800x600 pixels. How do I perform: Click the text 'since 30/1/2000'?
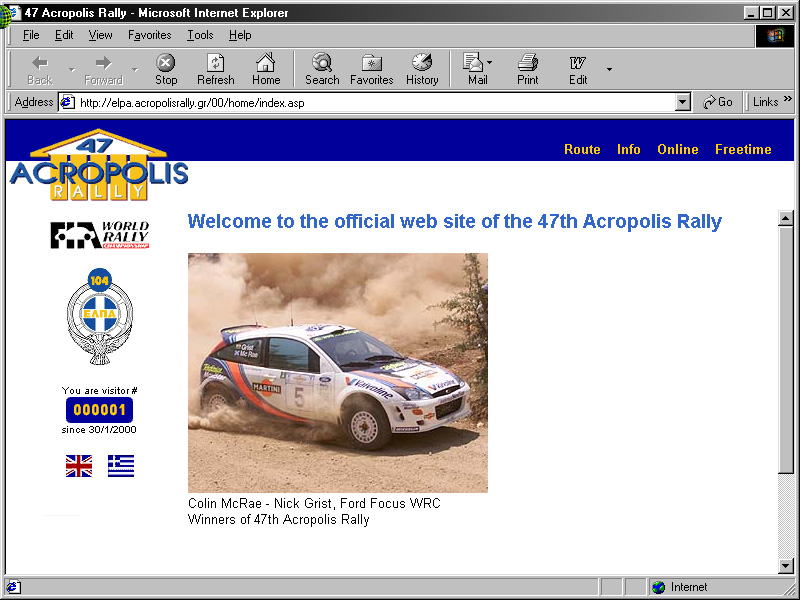click(99, 430)
